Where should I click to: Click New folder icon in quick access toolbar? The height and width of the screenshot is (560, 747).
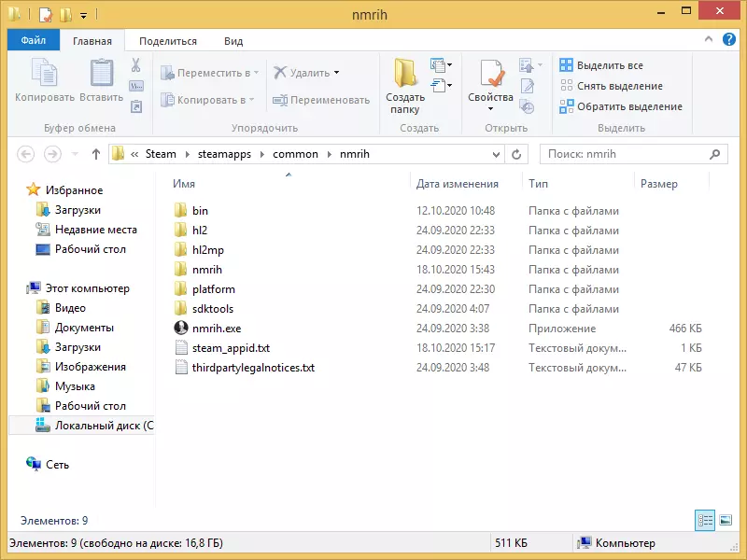(65, 15)
